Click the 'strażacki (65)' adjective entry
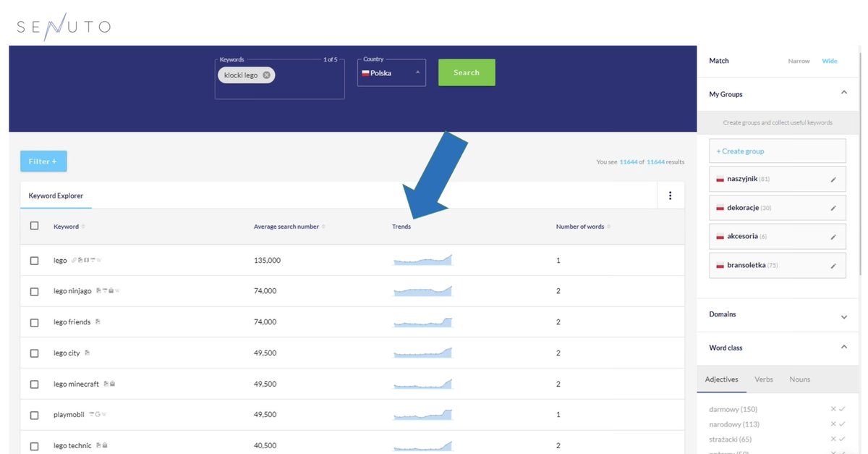Viewport: 868px width, 454px height. [x=731, y=440]
